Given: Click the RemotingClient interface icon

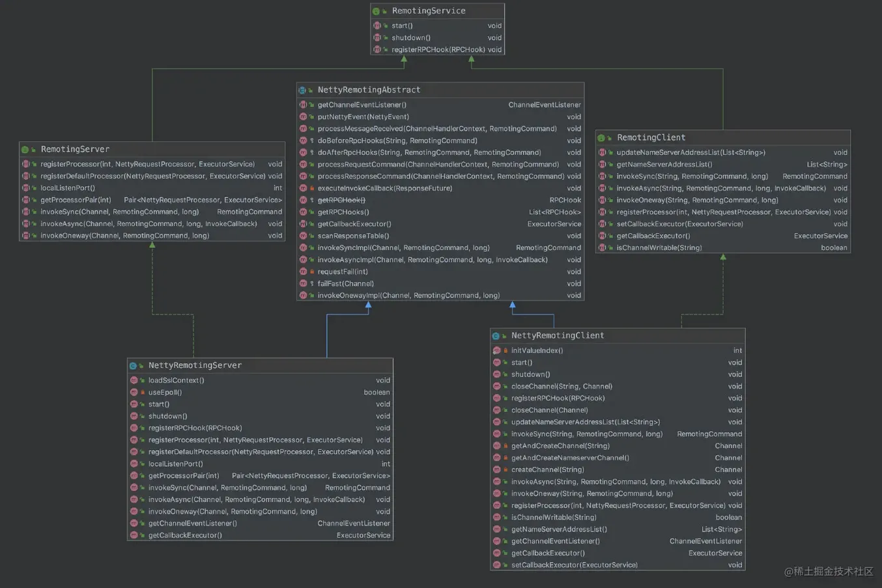Looking at the screenshot, I should [x=602, y=137].
